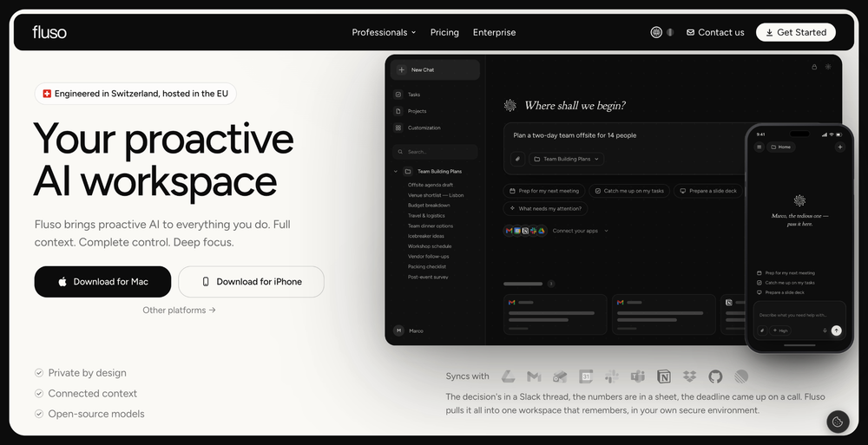This screenshot has width=868, height=445.
Task: Open Offsite agenda draft in the sidebar
Action: [x=431, y=185]
